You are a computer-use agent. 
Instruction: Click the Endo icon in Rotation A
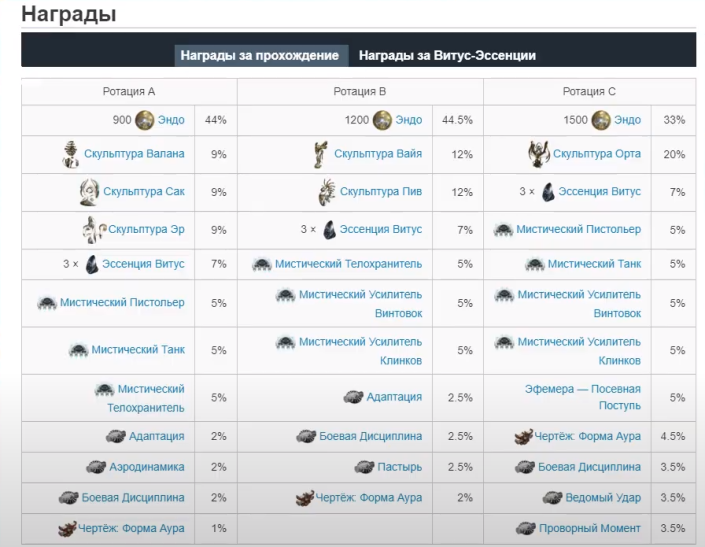click(x=145, y=120)
